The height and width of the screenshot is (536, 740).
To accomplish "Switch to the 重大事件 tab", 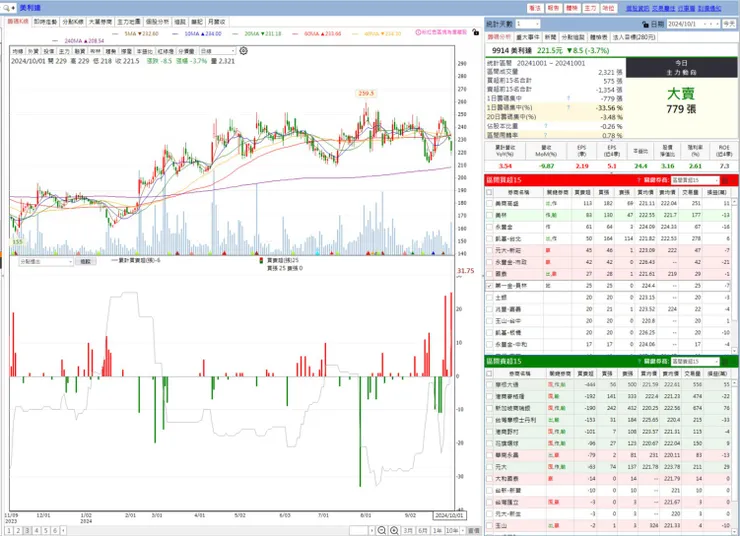I will pos(528,37).
